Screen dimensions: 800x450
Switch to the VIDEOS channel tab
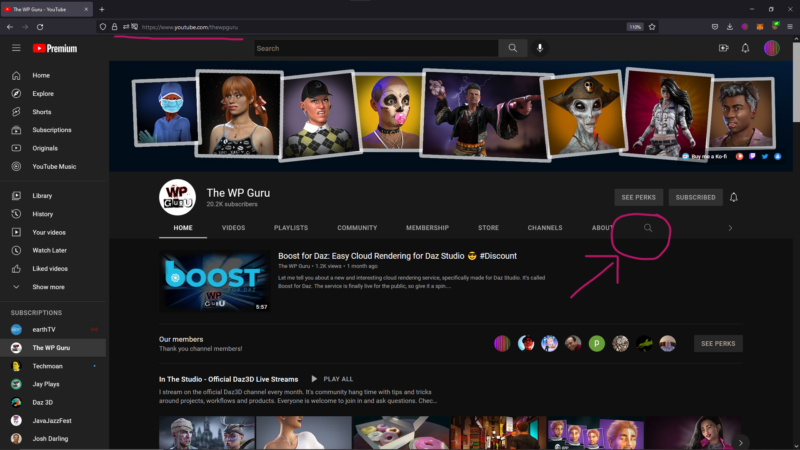(233, 228)
